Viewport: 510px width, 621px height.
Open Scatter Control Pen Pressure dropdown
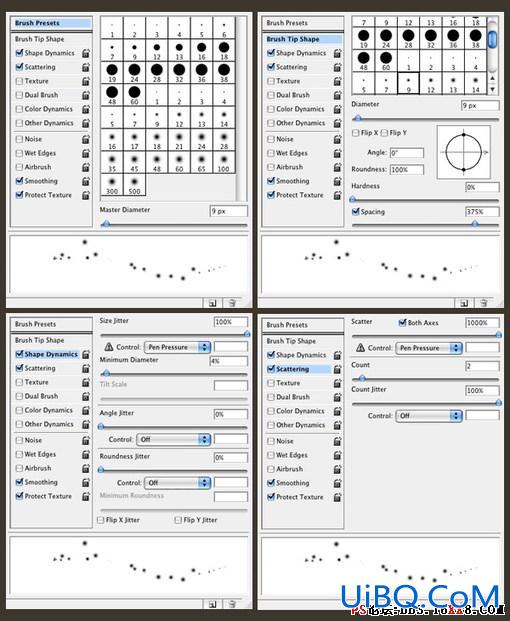[428, 348]
